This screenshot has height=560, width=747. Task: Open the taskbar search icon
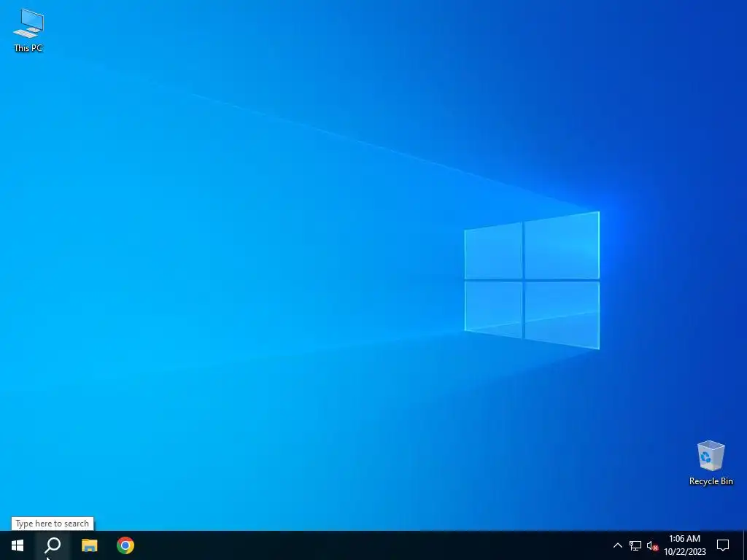click(53, 545)
